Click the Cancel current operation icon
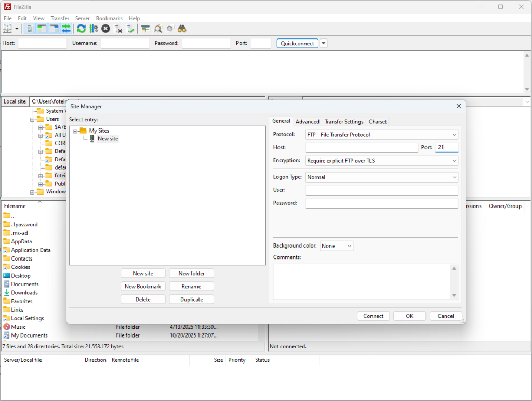The image size is (532, 401). pos(105,29)
